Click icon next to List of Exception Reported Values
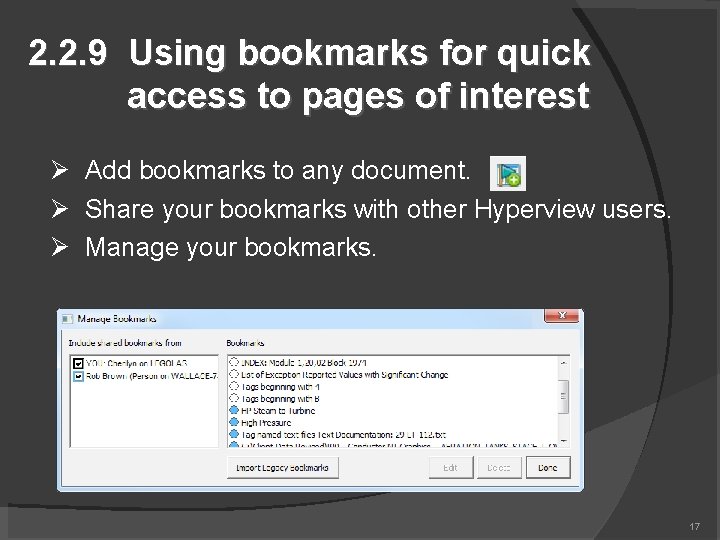Image resolution: width=720 pixels, height=540 pixels. point(234,374)
